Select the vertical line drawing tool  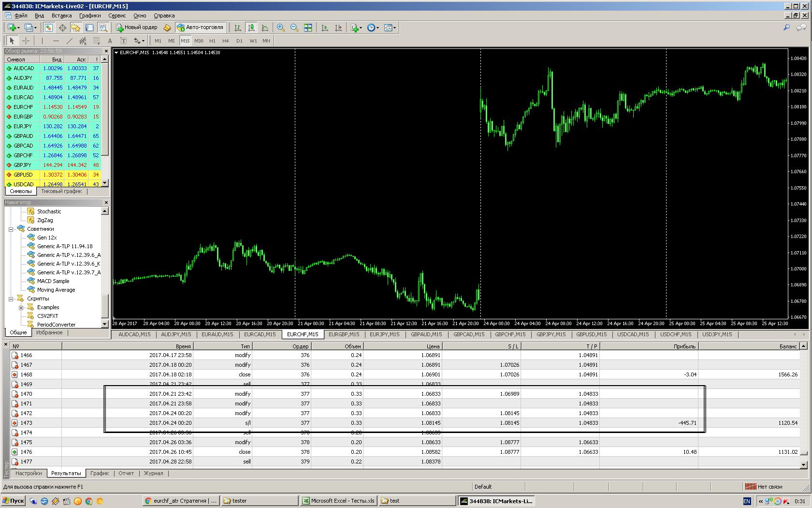42,41
